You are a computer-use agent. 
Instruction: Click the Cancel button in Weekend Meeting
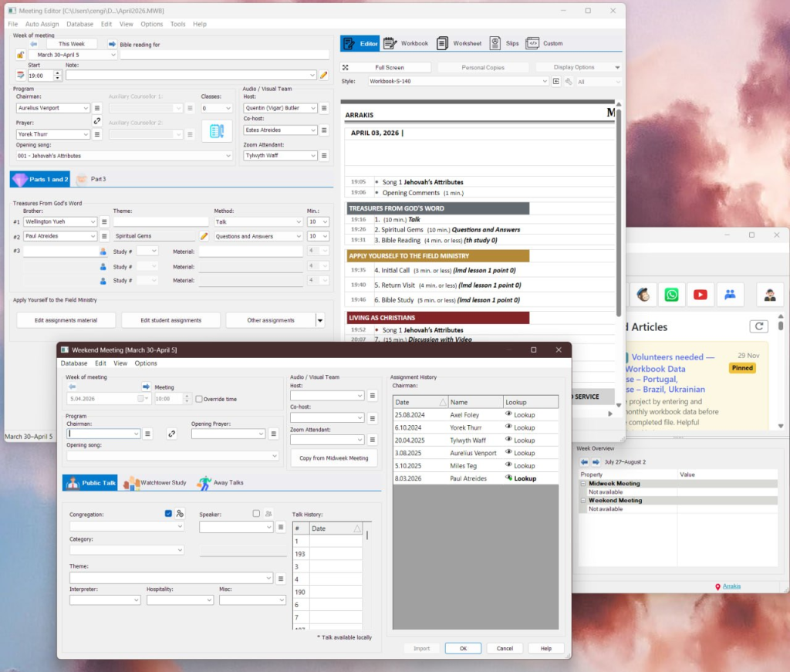pyautogui.click(x=505, y=648)
